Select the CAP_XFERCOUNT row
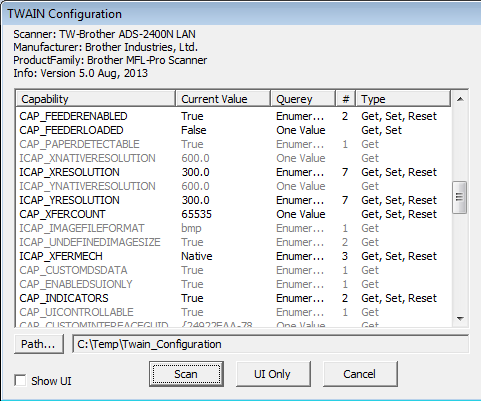The height and width of the screenshot is (401, 481). tap(233, 214)
